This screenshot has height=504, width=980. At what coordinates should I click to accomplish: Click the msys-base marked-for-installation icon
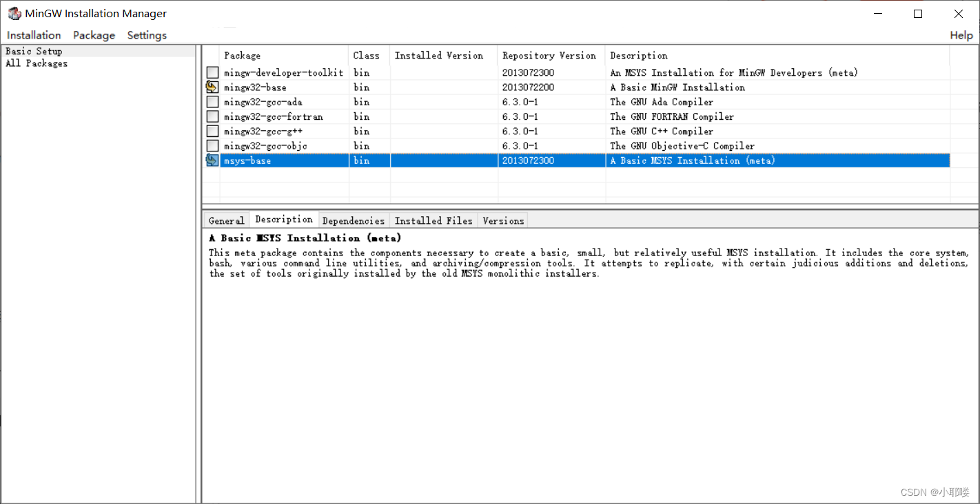coord(212,160)
